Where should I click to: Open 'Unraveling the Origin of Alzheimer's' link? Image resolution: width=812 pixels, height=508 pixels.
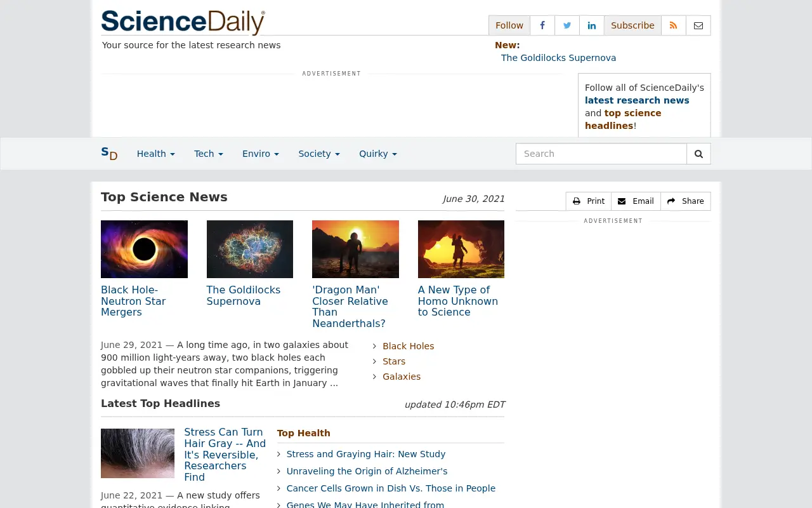(x=367, y=471)
